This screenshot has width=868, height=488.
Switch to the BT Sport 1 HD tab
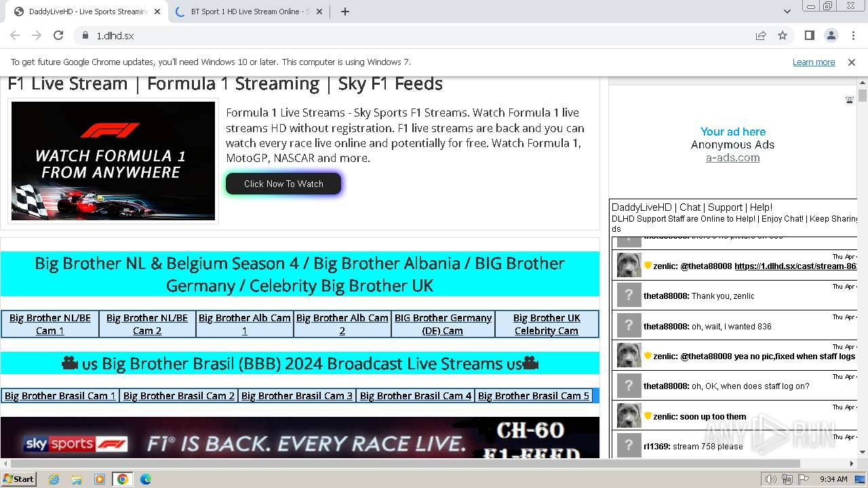(250, 12)
